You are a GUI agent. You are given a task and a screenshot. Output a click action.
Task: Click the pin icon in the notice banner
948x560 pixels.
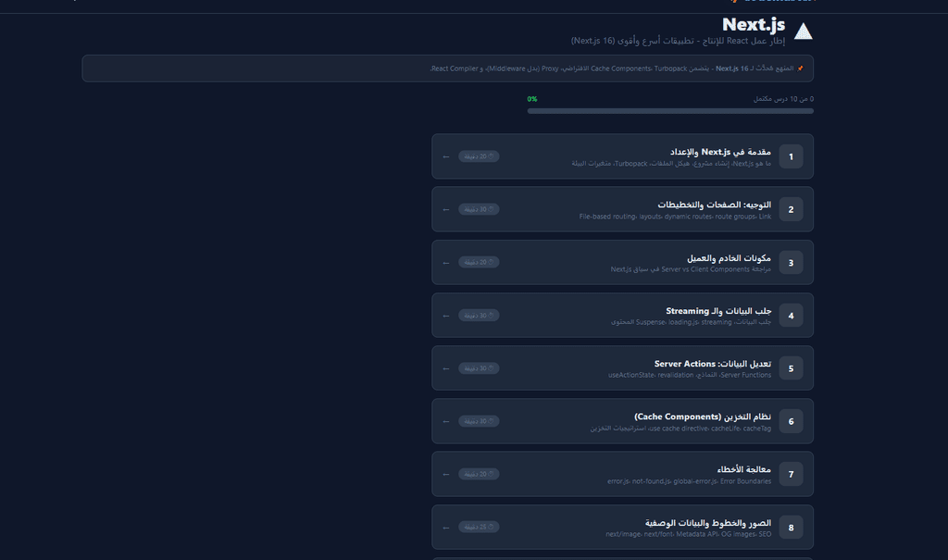pos(801,68)
